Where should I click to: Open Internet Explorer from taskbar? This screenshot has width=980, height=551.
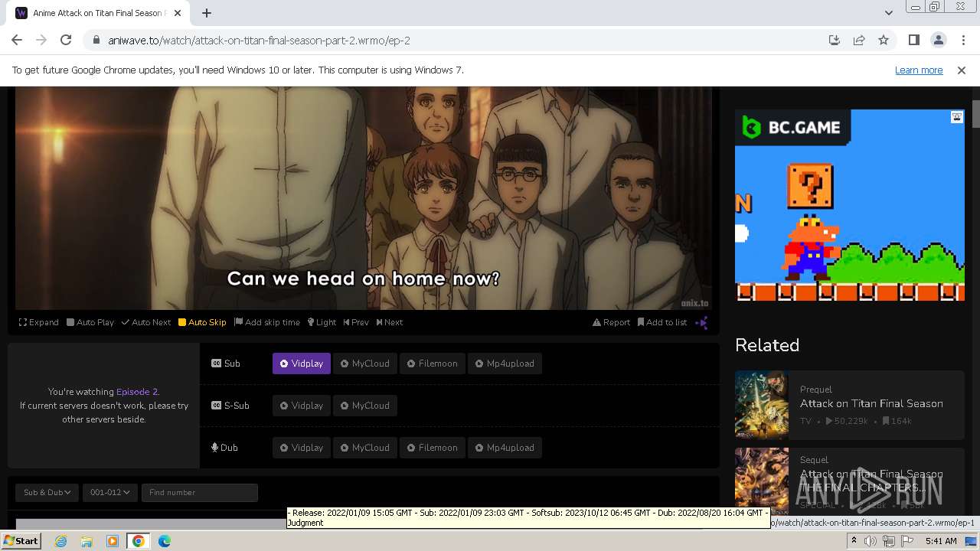point(61,541)
